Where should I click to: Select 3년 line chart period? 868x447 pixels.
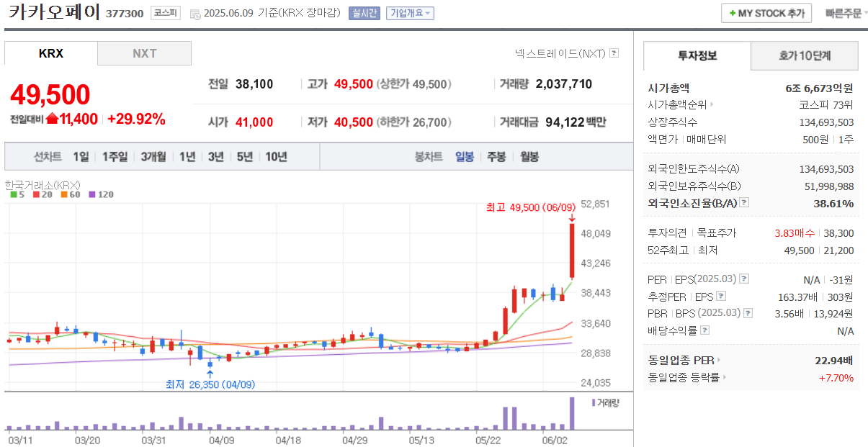click(x=216, y=157)
